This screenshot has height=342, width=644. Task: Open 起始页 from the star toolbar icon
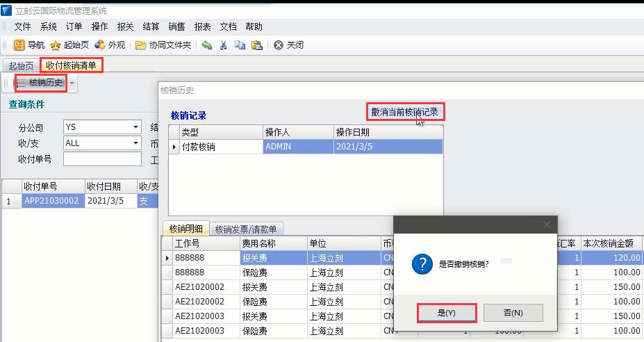(x=56, y=45)
